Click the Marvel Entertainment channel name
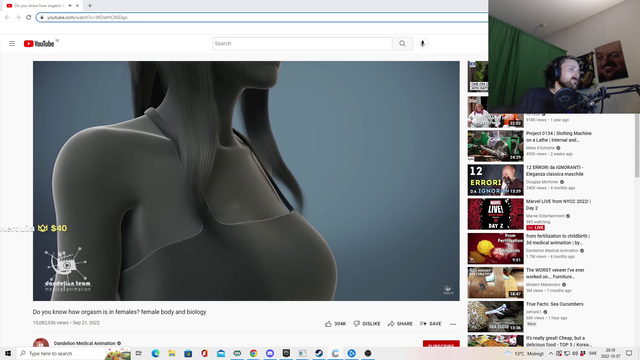The image size is (640, 360). coord(545,216)
